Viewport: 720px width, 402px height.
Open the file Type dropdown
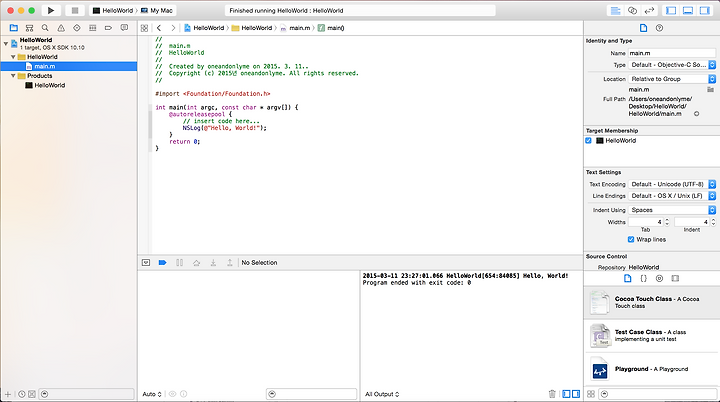(x=672, y=65)
